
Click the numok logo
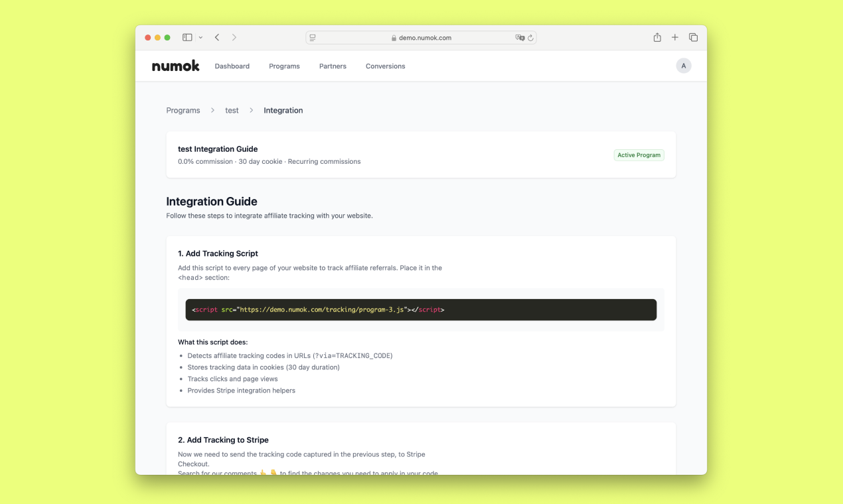pyautogui.click(x=176, y=66)
